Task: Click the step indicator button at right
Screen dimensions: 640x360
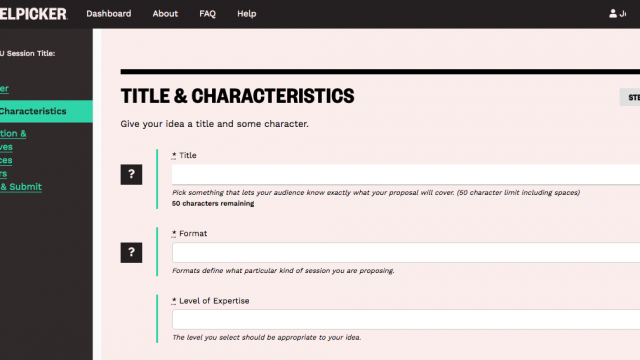Action: 630,97
